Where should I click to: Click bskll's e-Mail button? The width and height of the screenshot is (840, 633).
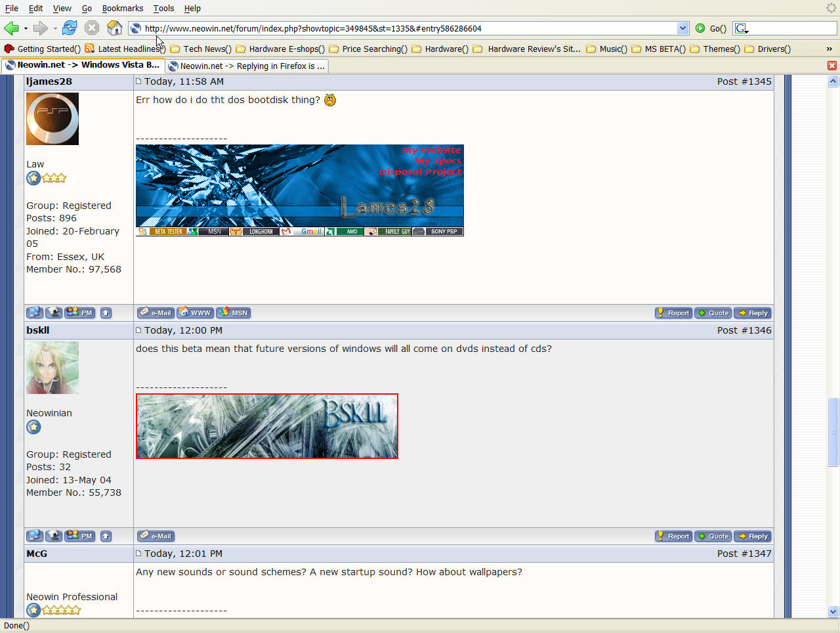[156, 536]
